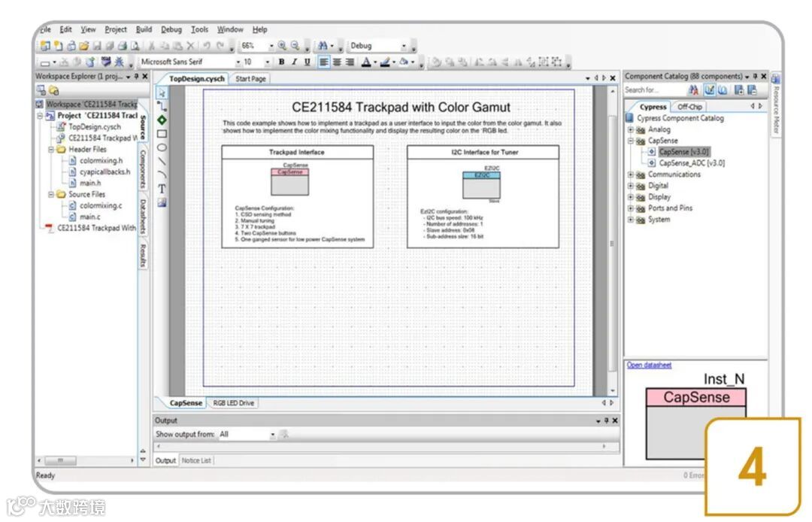Click the Search for field in Component Catalog
812x522 pixels.
653,90
